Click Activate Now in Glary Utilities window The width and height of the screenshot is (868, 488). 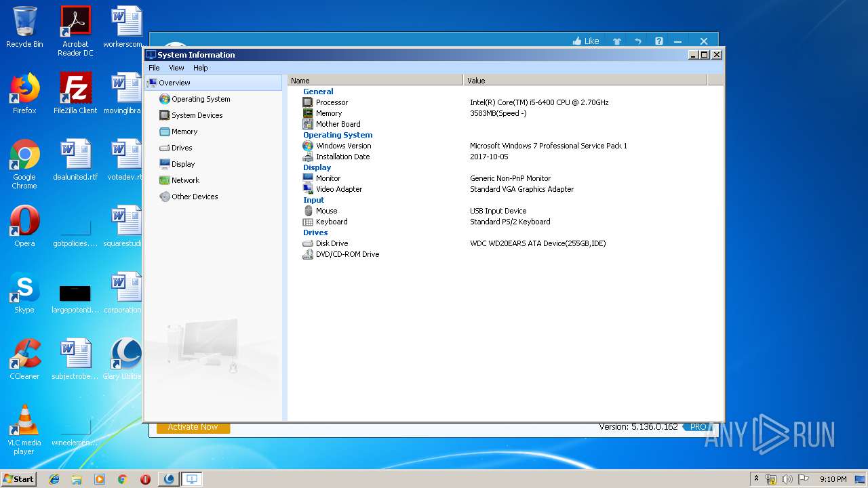tap(193, 427)
